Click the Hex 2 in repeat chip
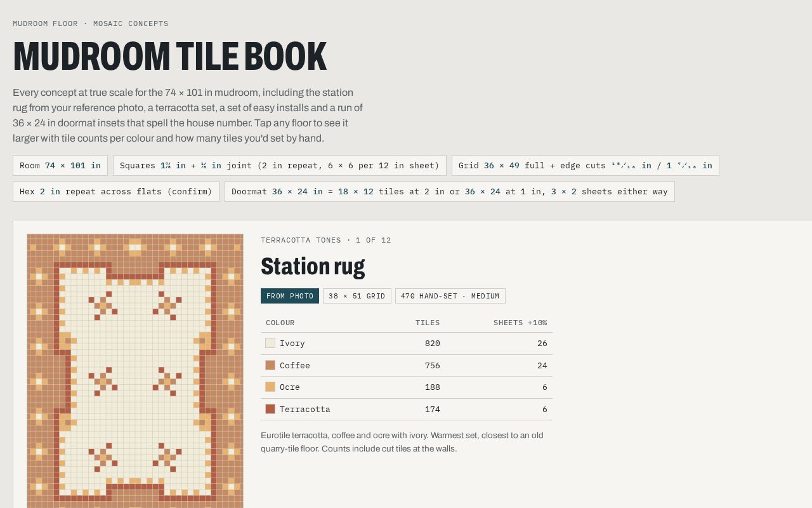The width and height of the screenshot is (812, 508). pos(116,191)
